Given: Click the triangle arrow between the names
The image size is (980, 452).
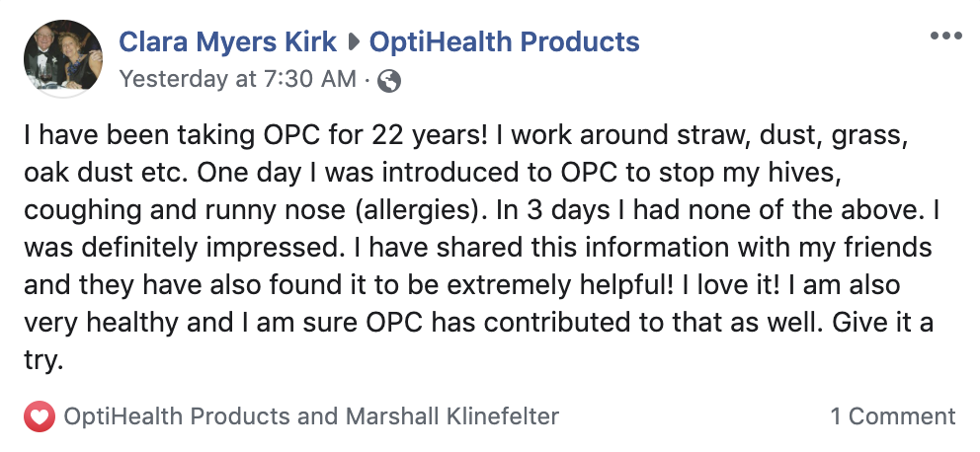Looking at the screenshot, I should (353, 42).
